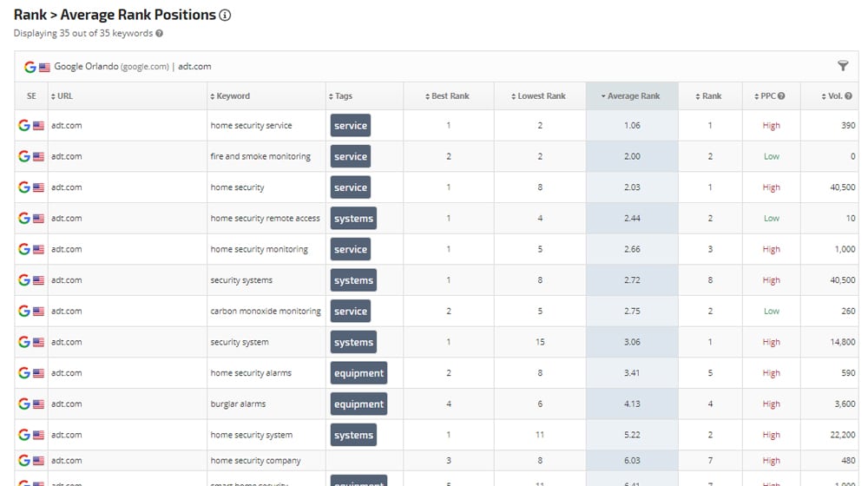
Task: Sort table by Best Rank column
Action: tap(447, 95)
